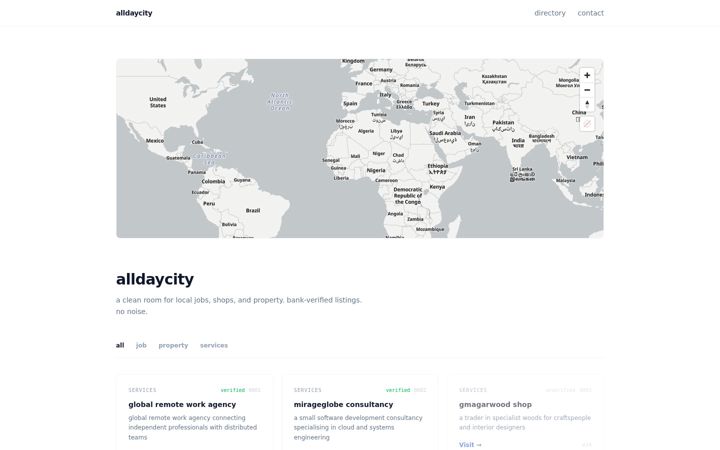Click the Mexico label on the map
This screenshot has width=720, height=450.
coord(155,141)
